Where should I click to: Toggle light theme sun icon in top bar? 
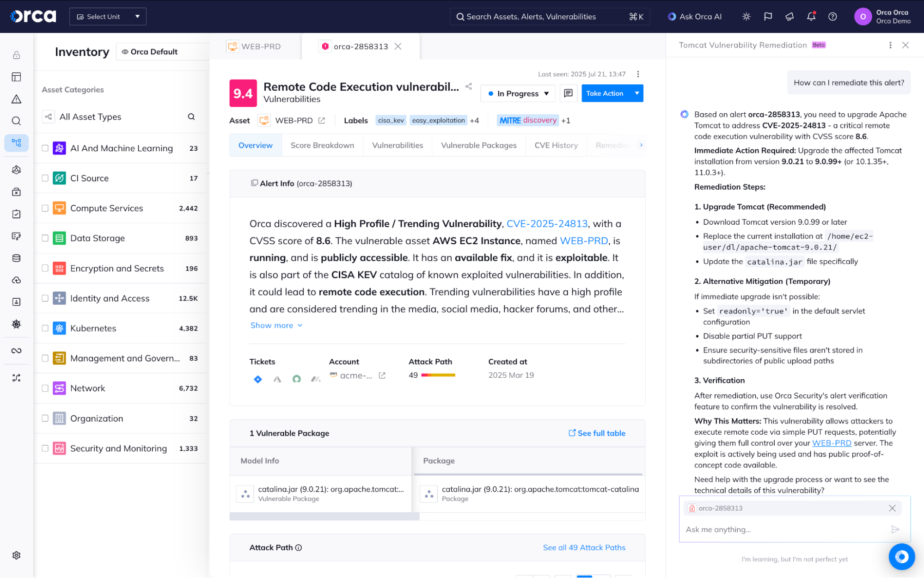(x=746, y=17)
